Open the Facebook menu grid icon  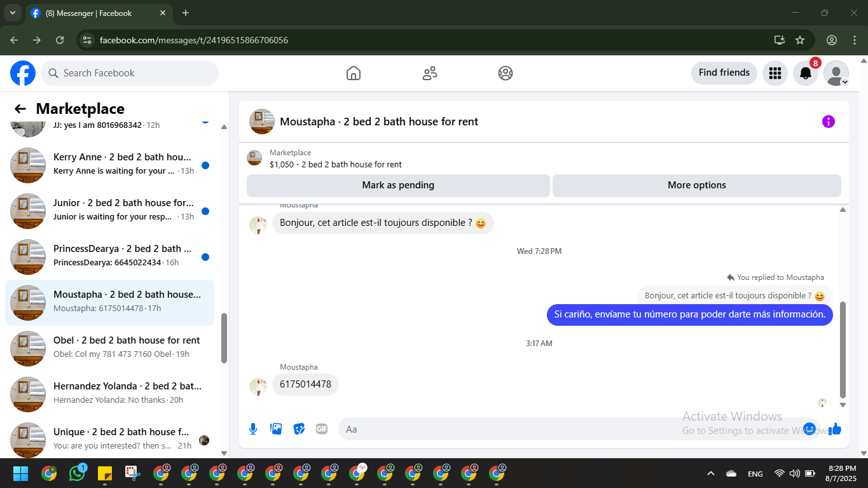775,73
